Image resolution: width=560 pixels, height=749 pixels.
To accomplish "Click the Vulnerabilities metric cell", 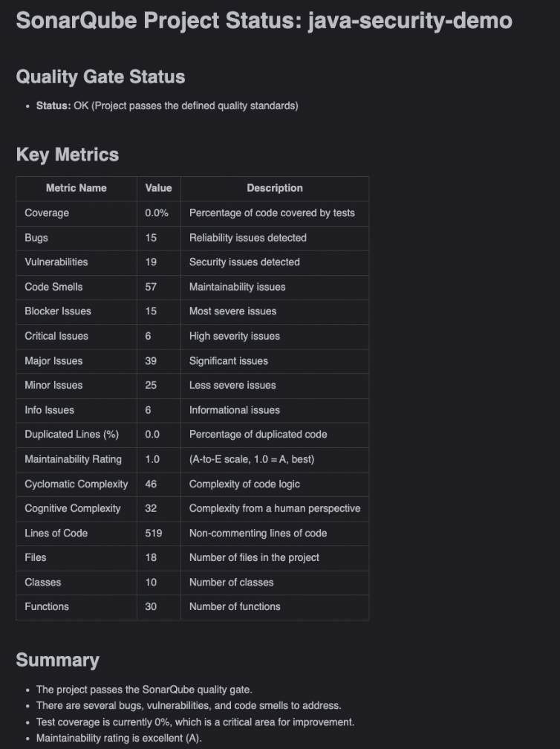I will click(x=56, y=262).
